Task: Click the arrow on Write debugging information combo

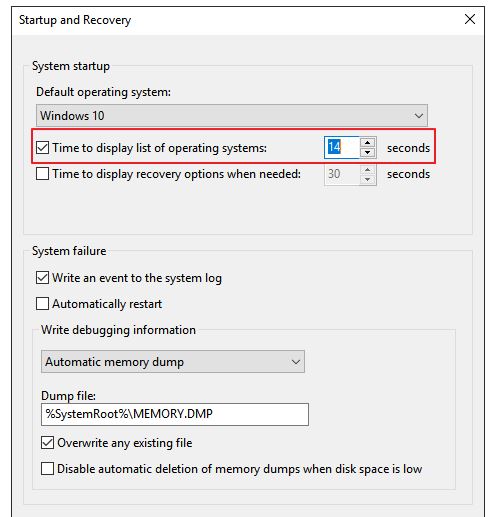Action: point(295,362)
